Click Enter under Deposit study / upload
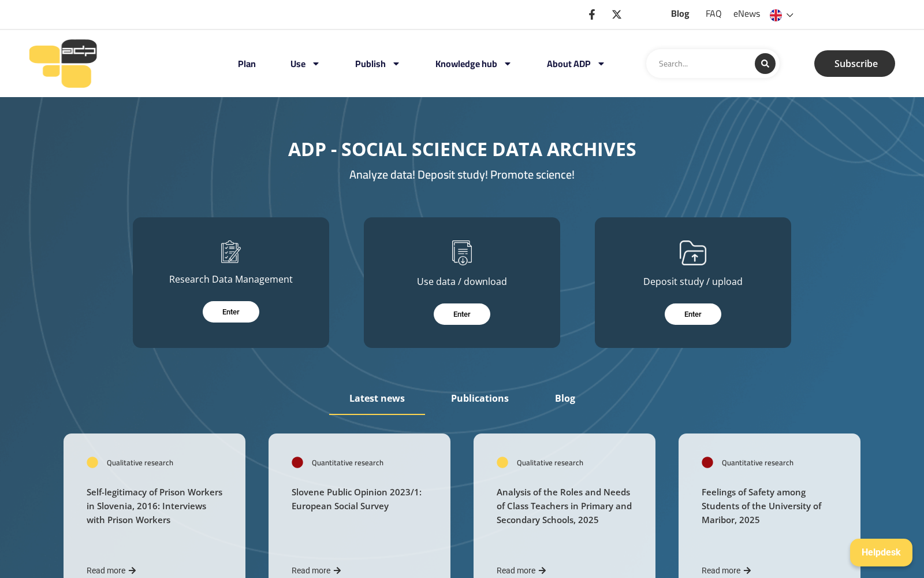924x578 pixels. click(x=693, y=314)
